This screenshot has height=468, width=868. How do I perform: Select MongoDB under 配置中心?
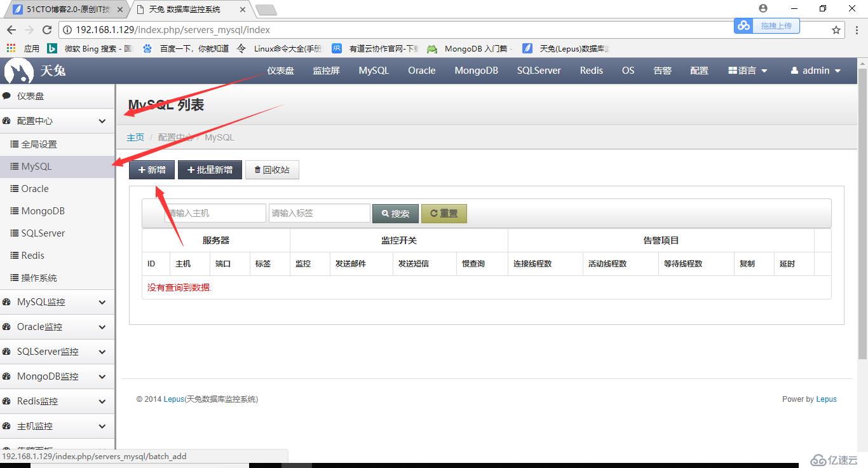point(57,211)
